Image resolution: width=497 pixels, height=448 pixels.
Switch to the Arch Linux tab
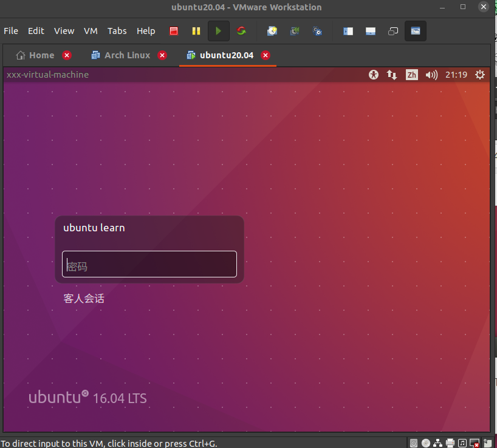tap(129, 55)
